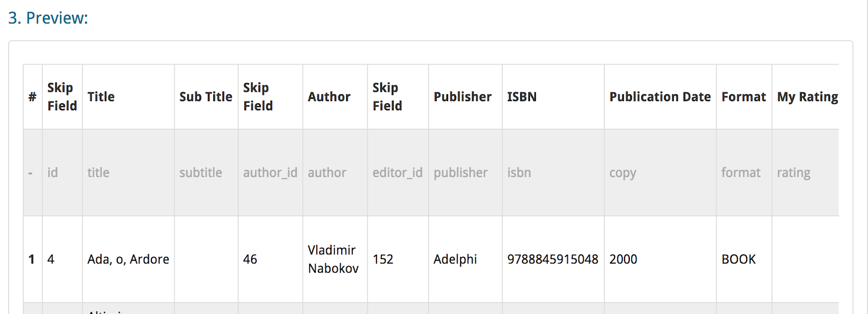Click the ISBN value 9788845915048

(552, 259)
